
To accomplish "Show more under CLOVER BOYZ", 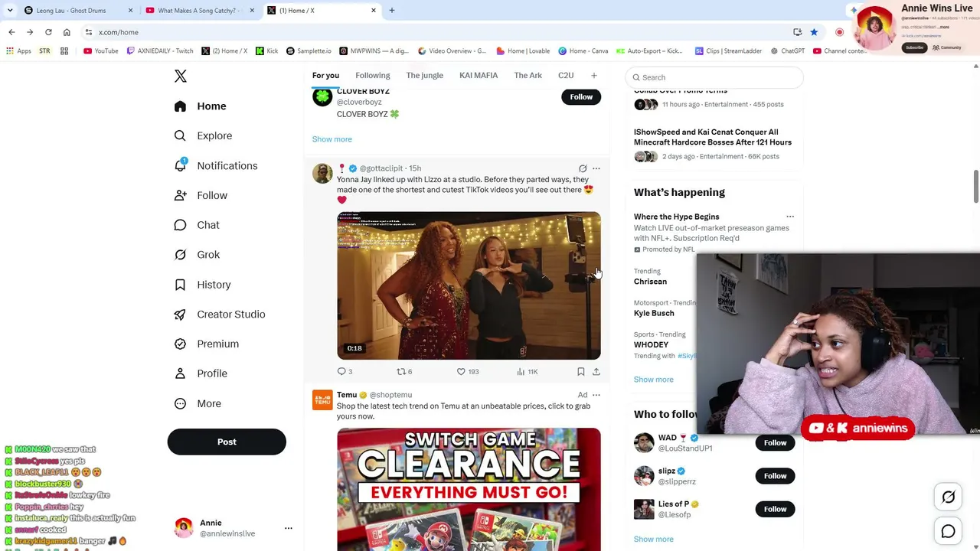I will [332, 139].
